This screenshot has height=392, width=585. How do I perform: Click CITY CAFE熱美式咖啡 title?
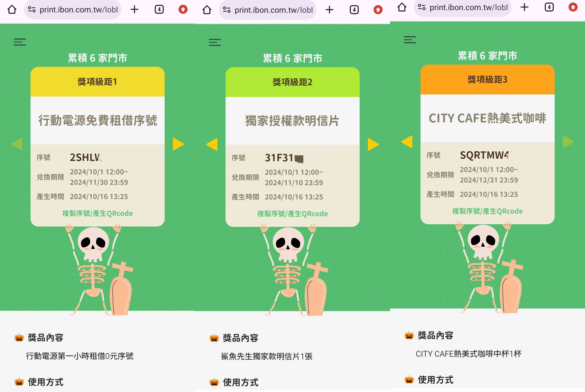(x=487, y=118)
